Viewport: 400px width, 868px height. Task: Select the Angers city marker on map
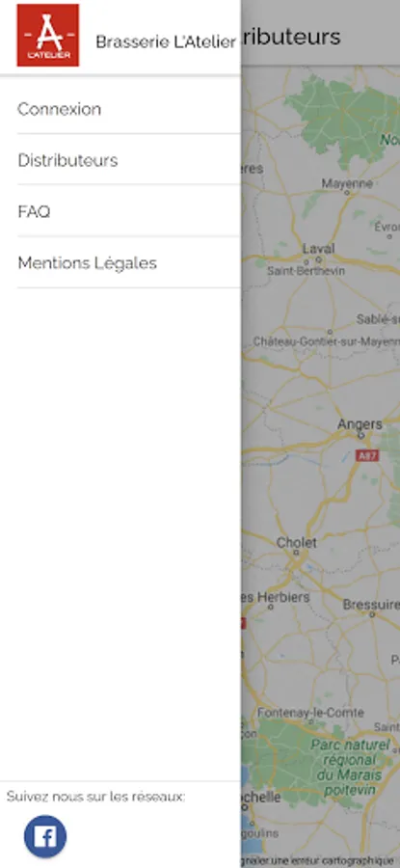[361, 435]
